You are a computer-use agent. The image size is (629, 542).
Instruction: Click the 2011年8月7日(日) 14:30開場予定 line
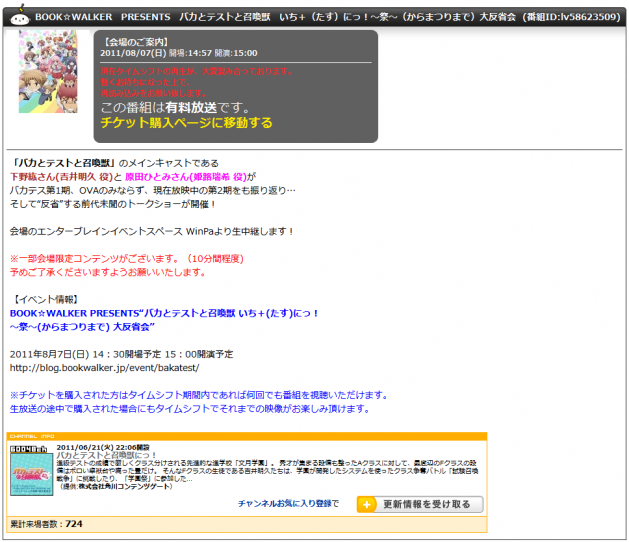[x=121, y=354]
